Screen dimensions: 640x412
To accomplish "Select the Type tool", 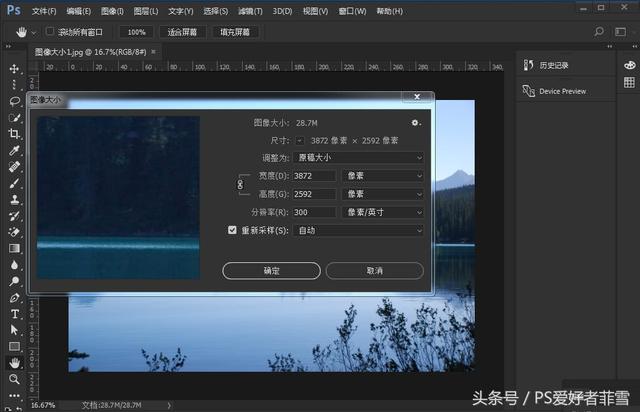I will pyautogui.click(x=14, y=314).
